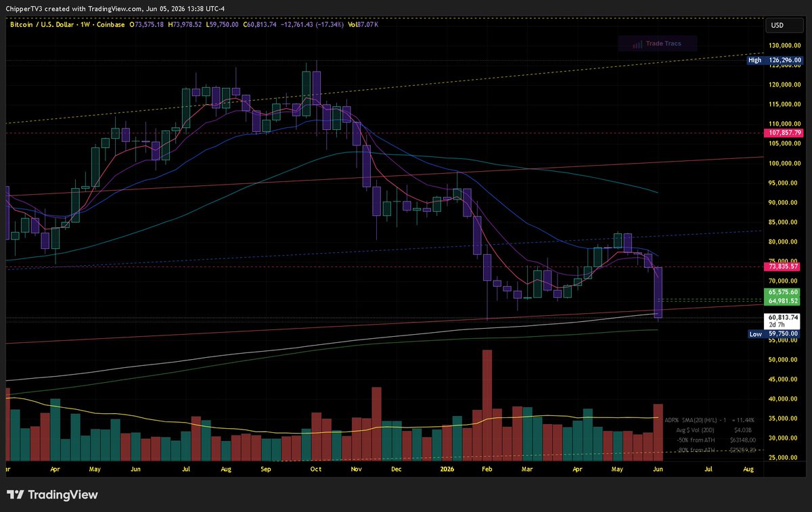The width and height of the screenshot is (812, 512).
Task: Click the Mar label on the time axis
Action: (526, 468)
